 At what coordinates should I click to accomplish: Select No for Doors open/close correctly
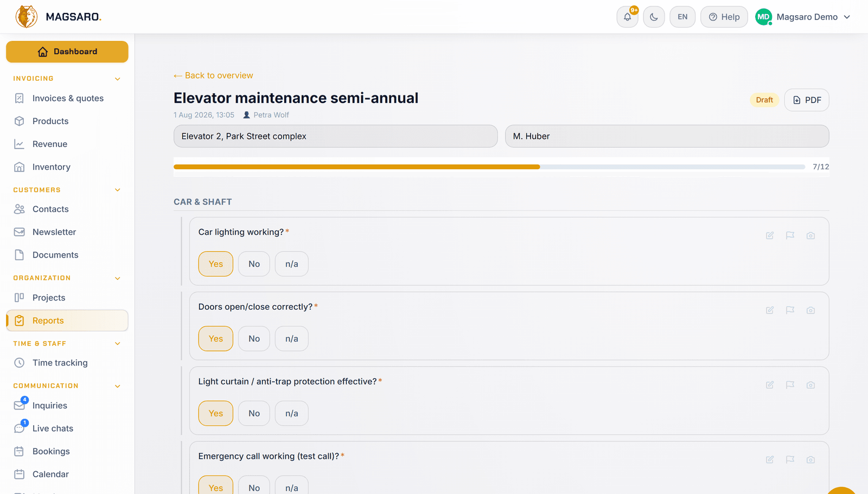(254, 339)
